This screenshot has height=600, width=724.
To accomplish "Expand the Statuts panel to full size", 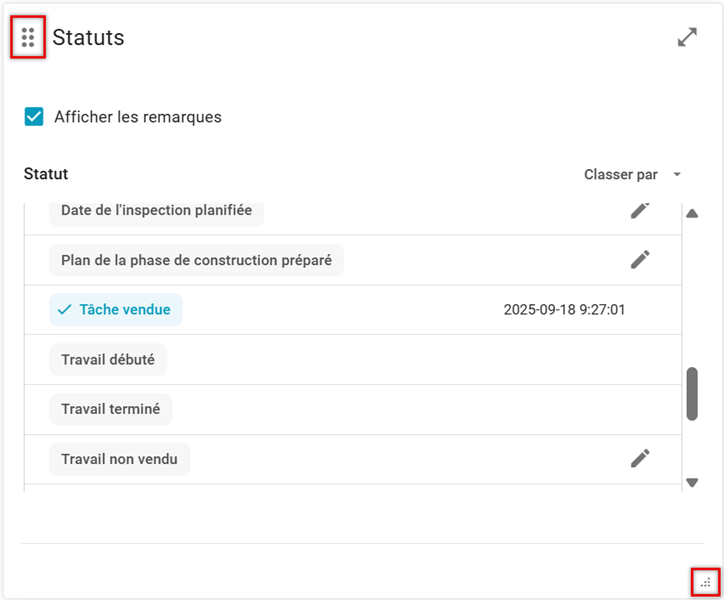I will (687, 38).
